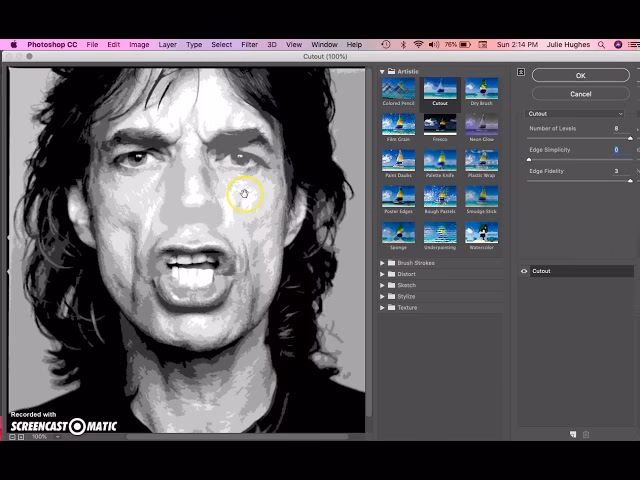Select the Smudge Stick filter thumbnail

click(x=482, y=196)
